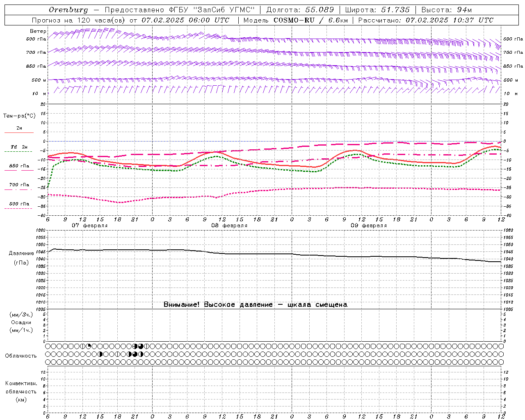This screenshot has height=420, width=525.
Task: Click the Облачность panel label
Action: tap(21, 356)
